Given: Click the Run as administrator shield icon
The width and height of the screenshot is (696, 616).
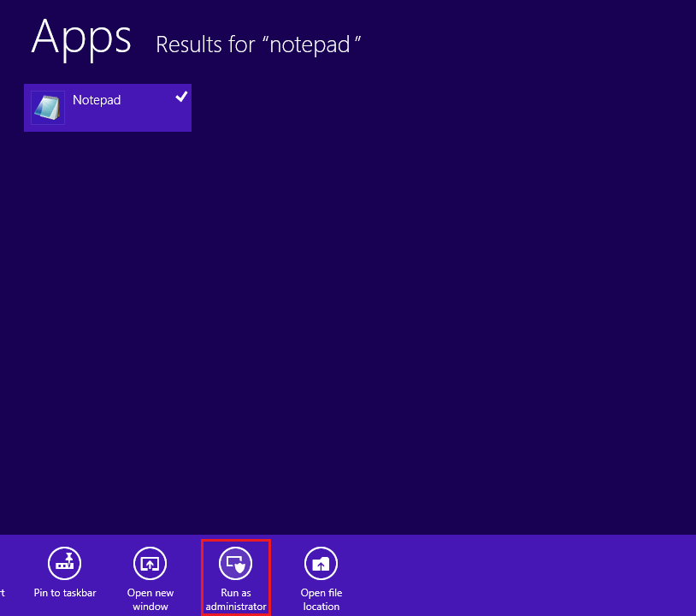Looking at the screenshot, I should (236, 563).
